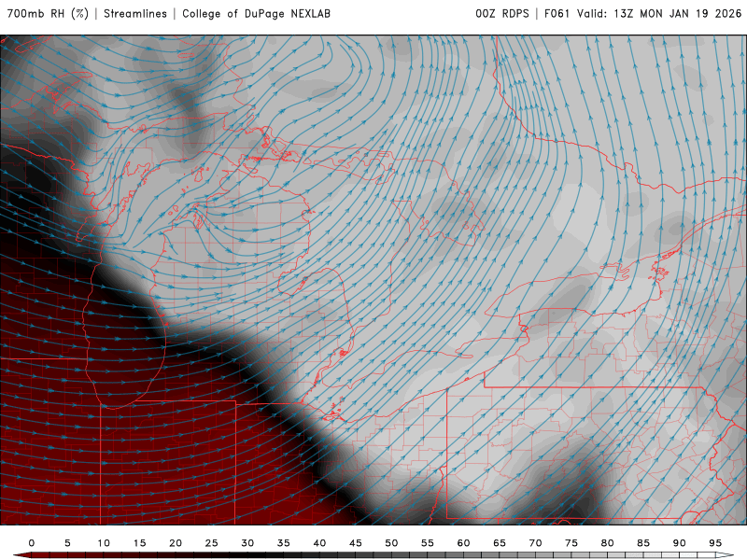747x560 pixels.
Task: Click the "35" label on the RH scale
Action: coord(284,543)
